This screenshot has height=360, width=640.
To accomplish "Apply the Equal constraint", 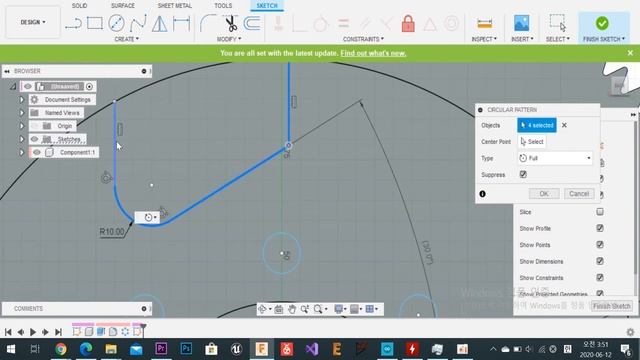I will click(x=344, y=23).
